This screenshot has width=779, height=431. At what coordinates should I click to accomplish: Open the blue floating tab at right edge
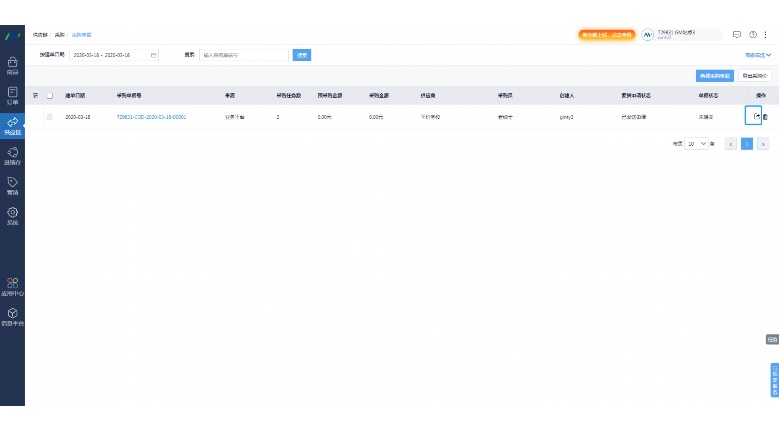pos(775,380)
